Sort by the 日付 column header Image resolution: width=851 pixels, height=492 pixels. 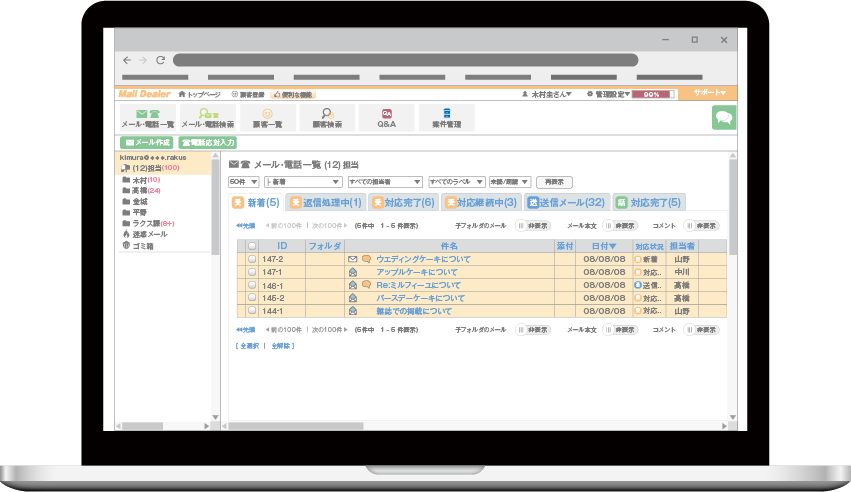[x=604, y=246]
